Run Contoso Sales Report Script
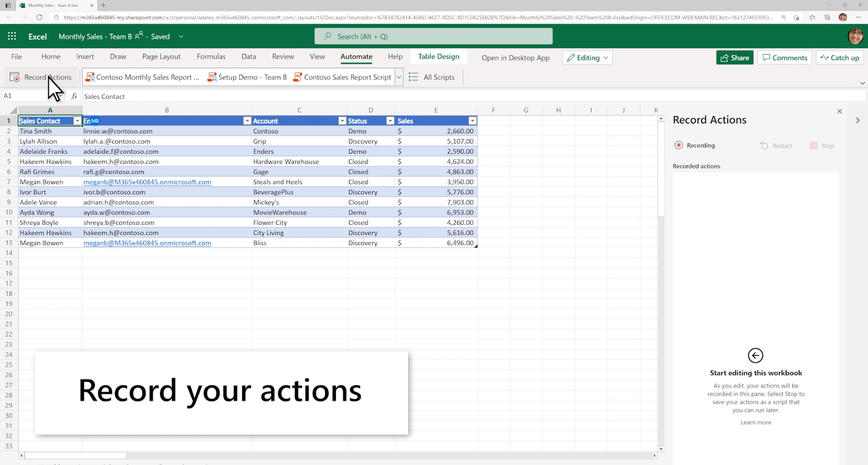Screen dimensions: 868x465 (x=342, y=77)
